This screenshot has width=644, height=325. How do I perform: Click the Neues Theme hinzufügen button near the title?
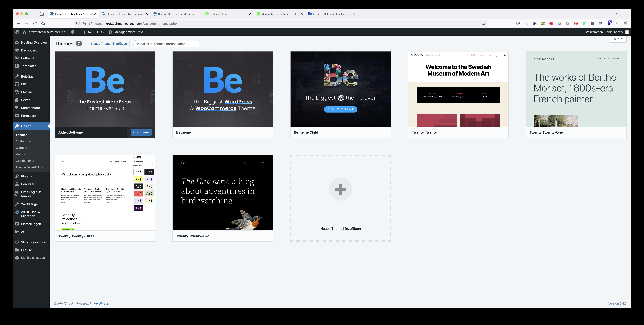[109, 44]
